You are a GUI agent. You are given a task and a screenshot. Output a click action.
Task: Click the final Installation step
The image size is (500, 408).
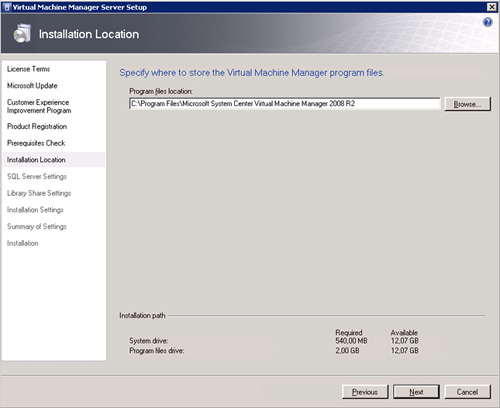click(x=23, y=243)
